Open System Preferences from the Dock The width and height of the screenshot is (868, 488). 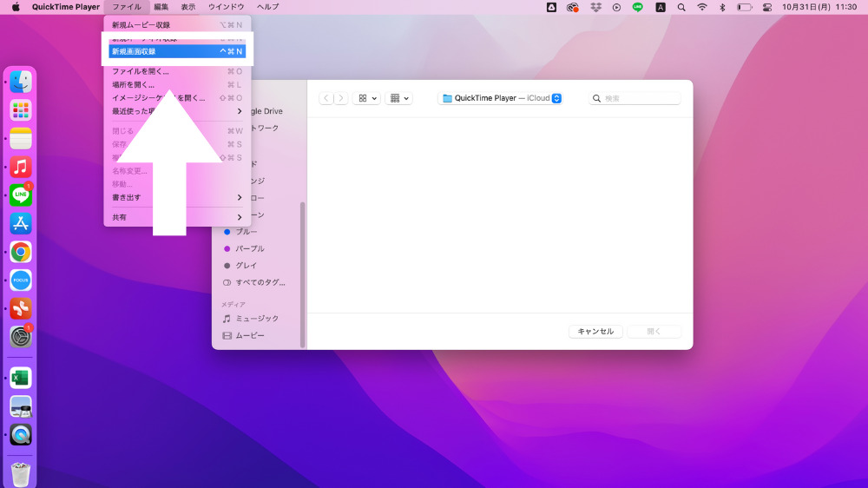point(21,337)
